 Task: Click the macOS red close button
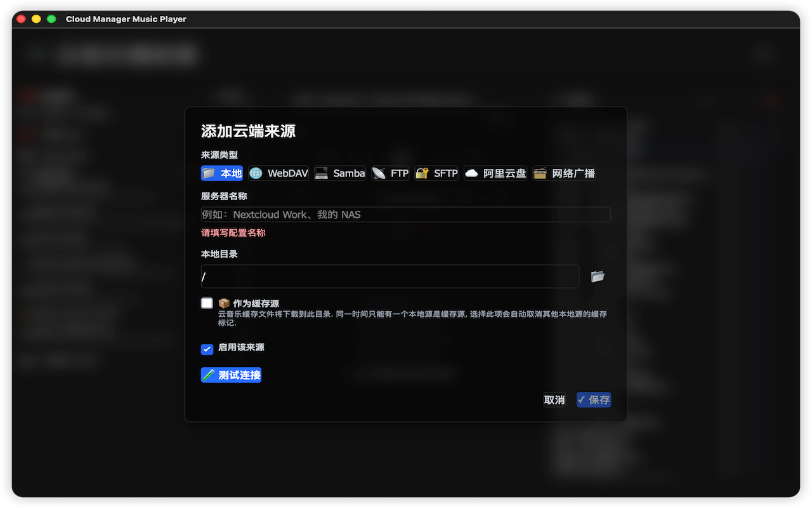coord(21,19)
